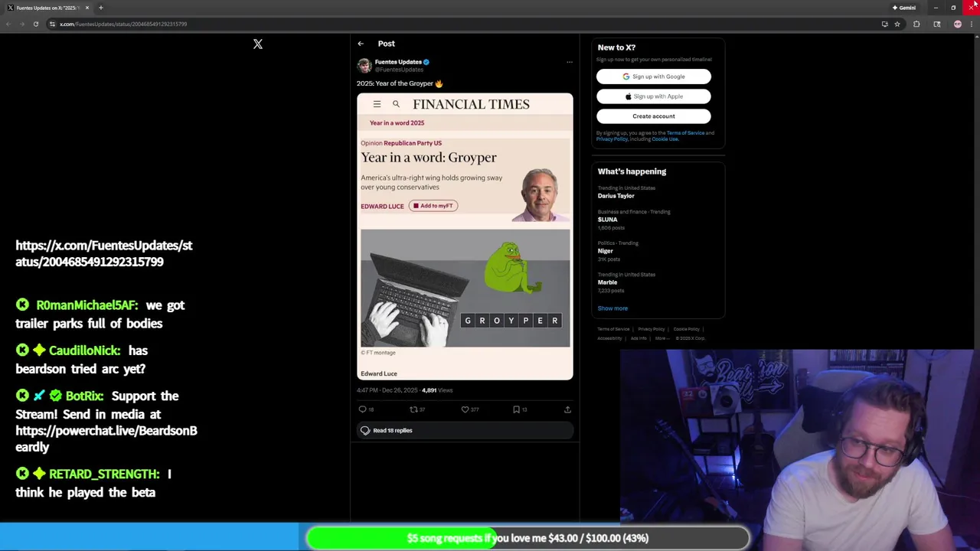Open the share icon under the post
This screenshot has width=980, height=551.
coord(567,409)
